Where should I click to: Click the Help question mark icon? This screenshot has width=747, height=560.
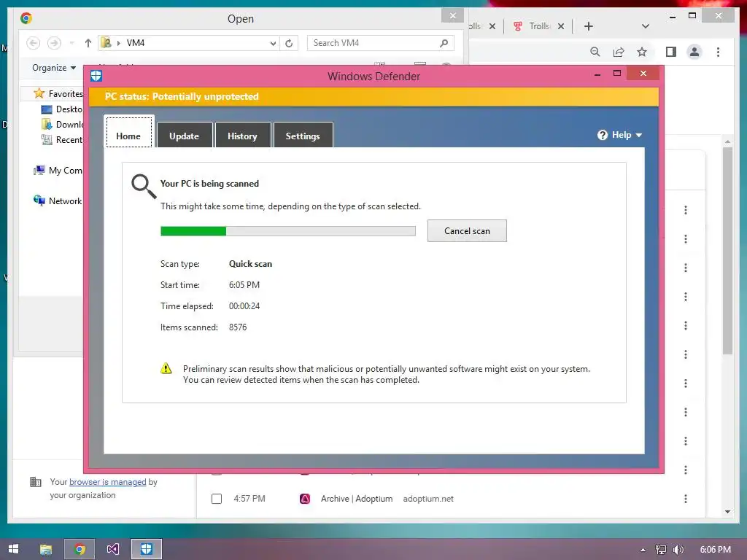point(602,135)
